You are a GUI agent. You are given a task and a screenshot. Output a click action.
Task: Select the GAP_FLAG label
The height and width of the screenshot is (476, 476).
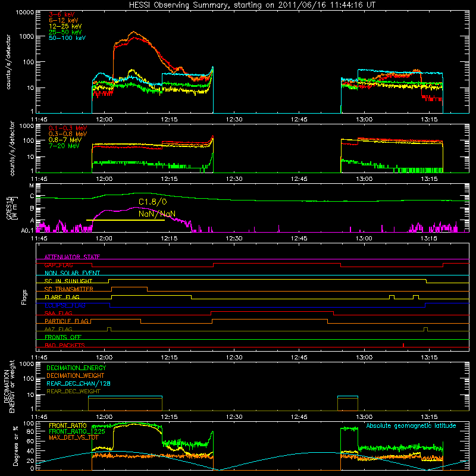click(x=58, y=265)
